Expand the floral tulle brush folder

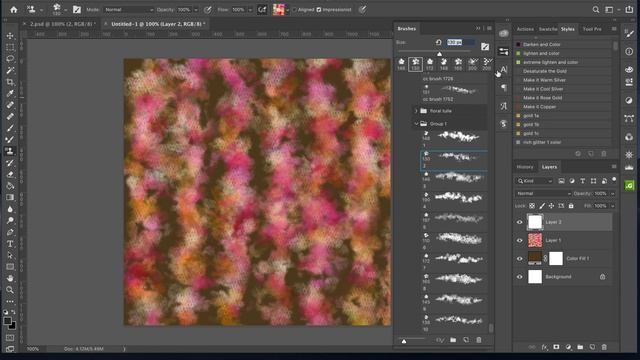click(x=416, y=111)
